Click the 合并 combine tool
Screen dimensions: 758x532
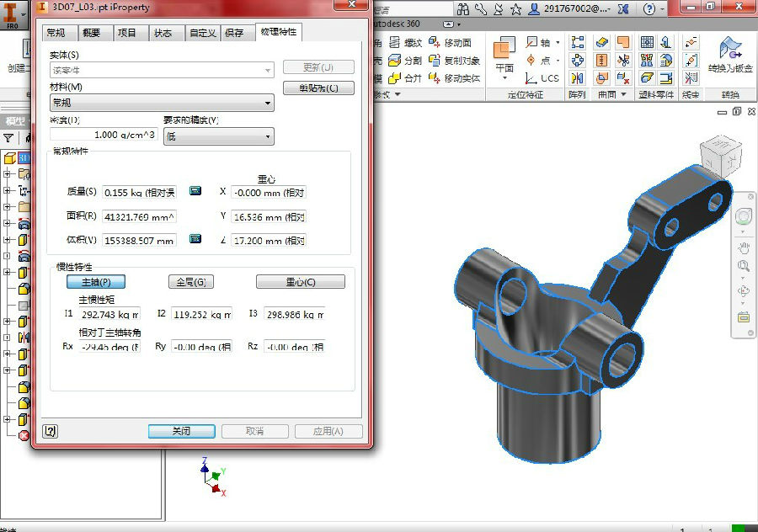tap(404, 78)
